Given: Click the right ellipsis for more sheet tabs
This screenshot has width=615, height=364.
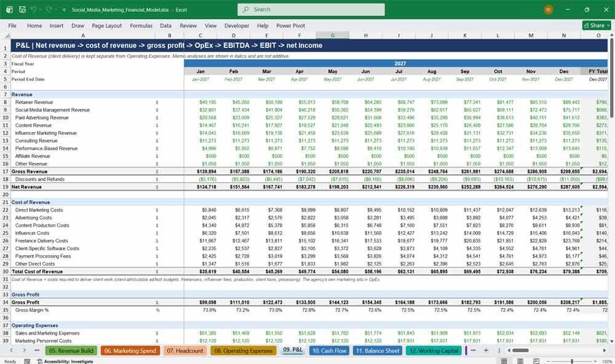Looking at the screenshot, I should point(474,350).
